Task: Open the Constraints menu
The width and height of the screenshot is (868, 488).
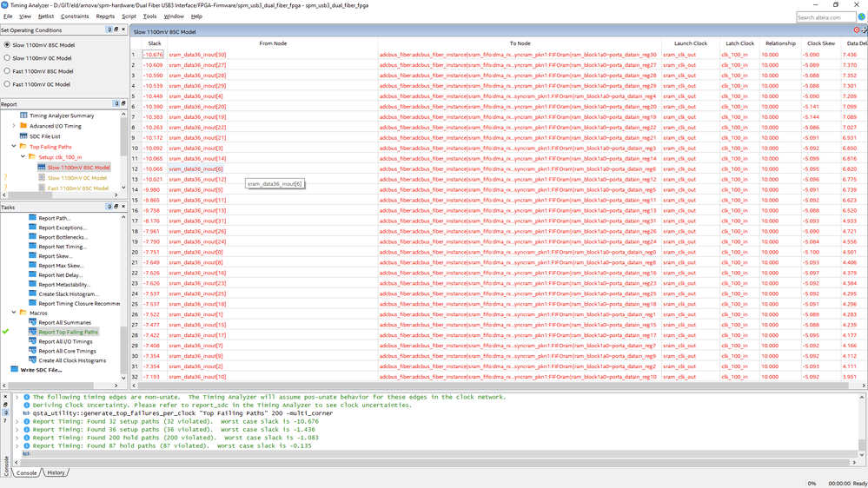Action: click(75, 16)
